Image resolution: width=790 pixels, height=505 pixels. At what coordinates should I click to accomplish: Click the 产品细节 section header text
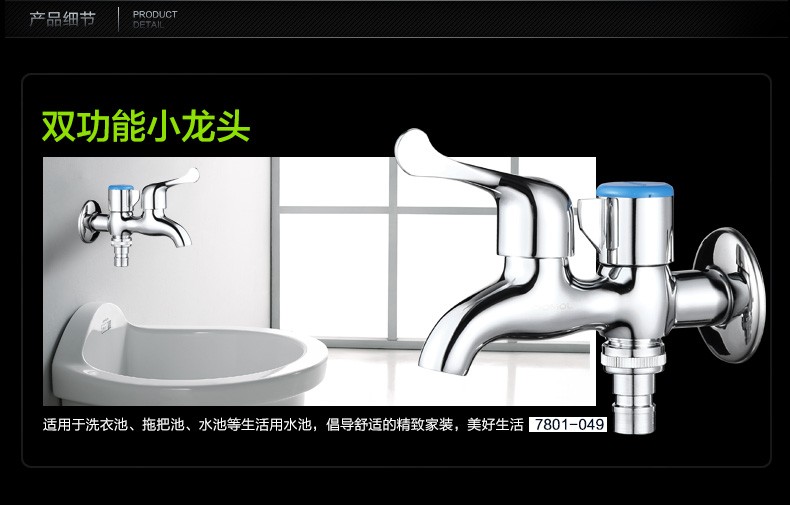click(62, 19)
